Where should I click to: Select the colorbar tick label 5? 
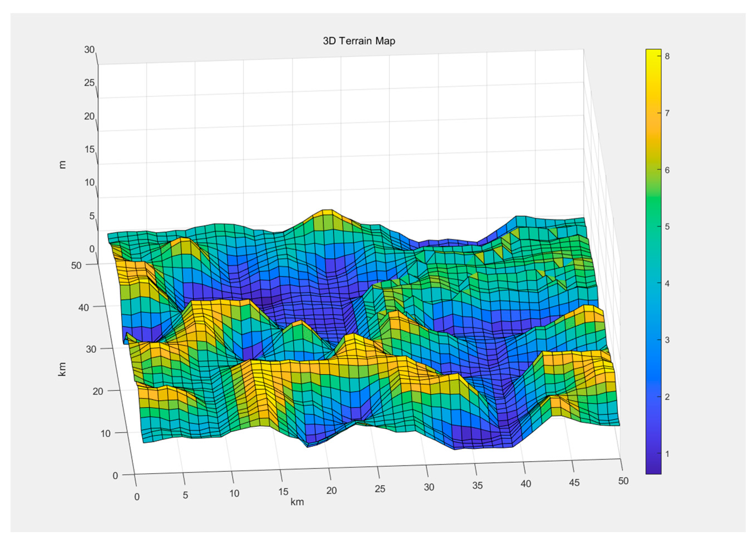[x=667, y=227]
